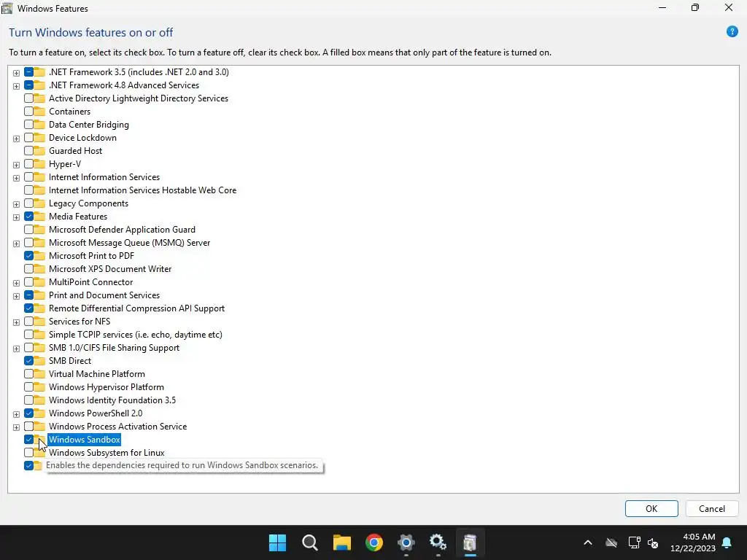Cancel the Windows Features dialog

(x=712, y=508)
